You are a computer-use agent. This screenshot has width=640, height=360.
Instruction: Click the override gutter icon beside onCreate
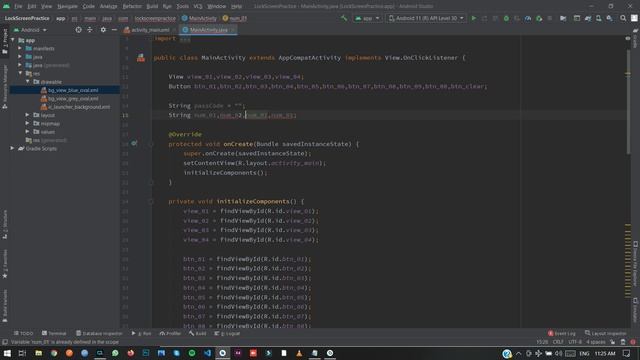[134, 143]
